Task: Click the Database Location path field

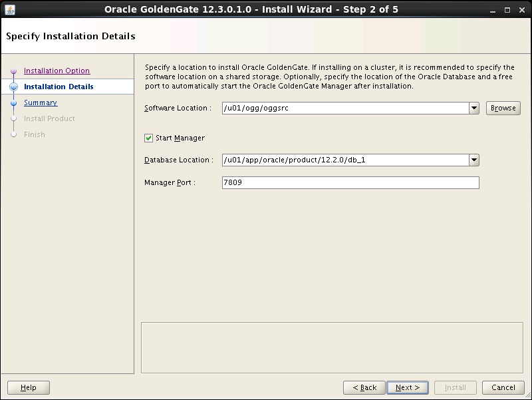Action: (345, 160)
